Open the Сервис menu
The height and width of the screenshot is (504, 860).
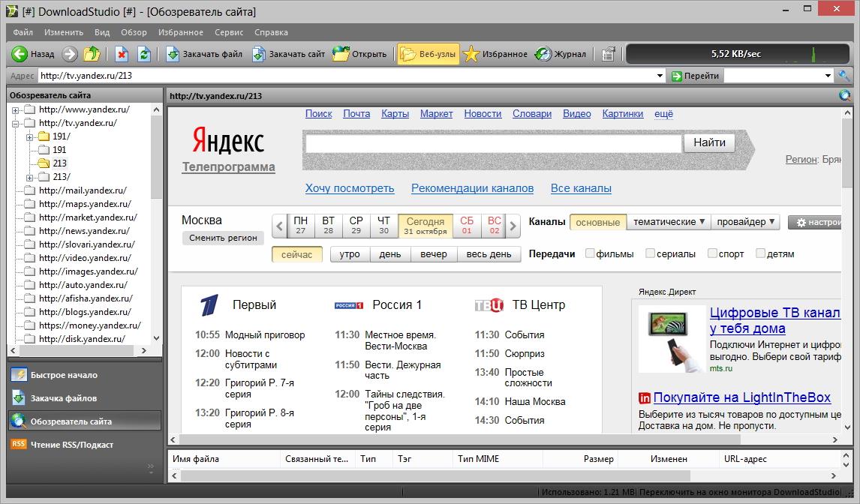click(x=228, y=32)
